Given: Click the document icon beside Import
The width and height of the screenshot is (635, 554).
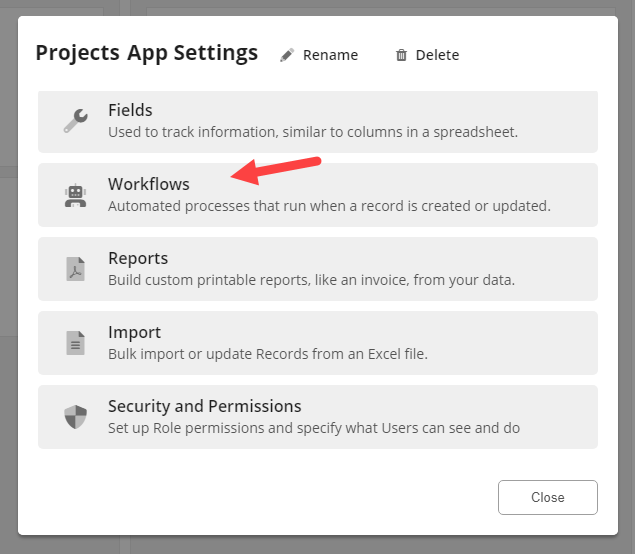Looking at the screenshot, I should pos(75,343).
